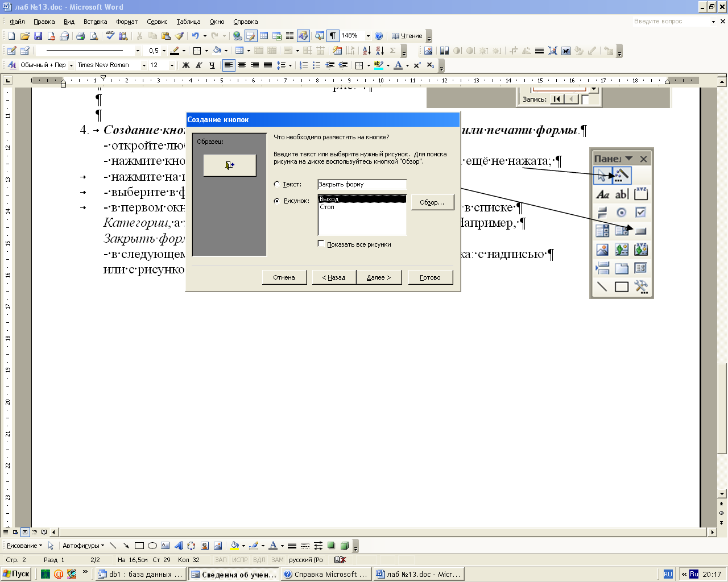Open the Таблица menu
The width and height of the screenshot is (728, 582).
(188, 22)
